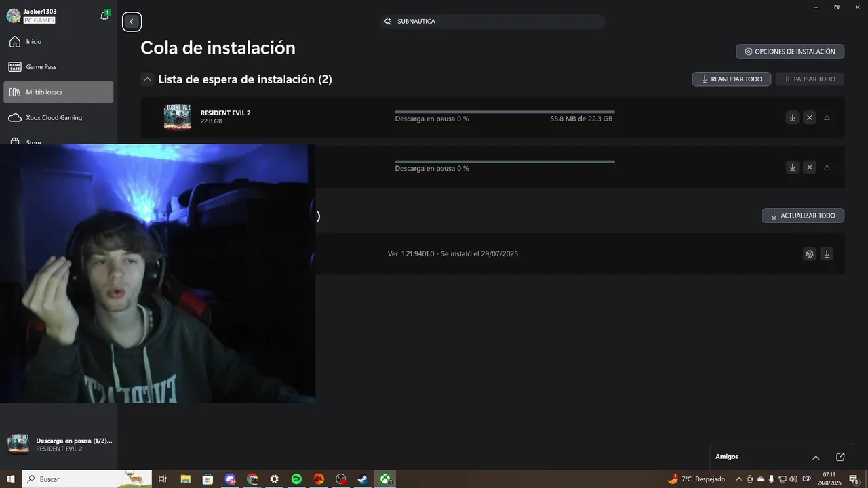Open Resident Evil 2 cover thumbnail
Viewport: 868px width, 488px height.
click(x=178, y=117)
